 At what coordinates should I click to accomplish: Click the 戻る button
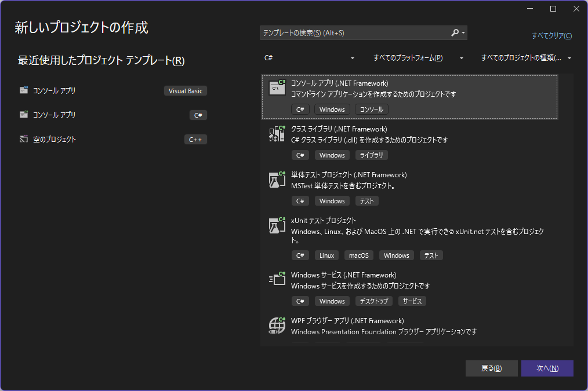point(491,368)
